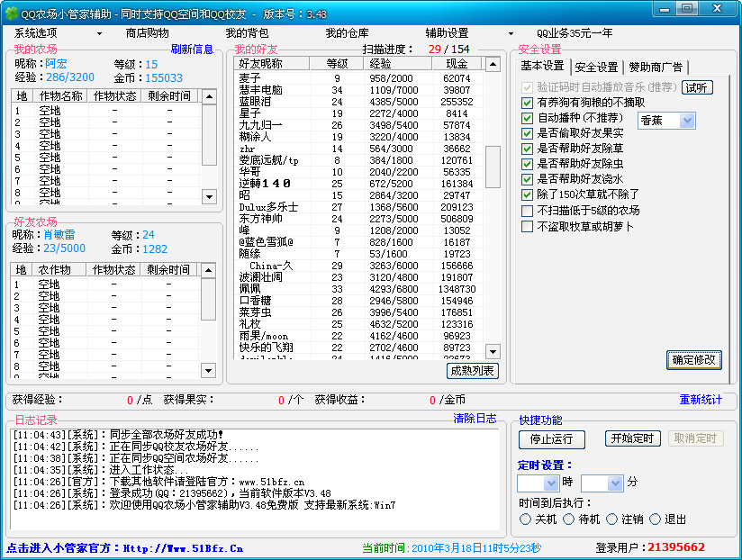Click the 开始定时 button
The image size is (742, 560).
(x=632, y=438)
